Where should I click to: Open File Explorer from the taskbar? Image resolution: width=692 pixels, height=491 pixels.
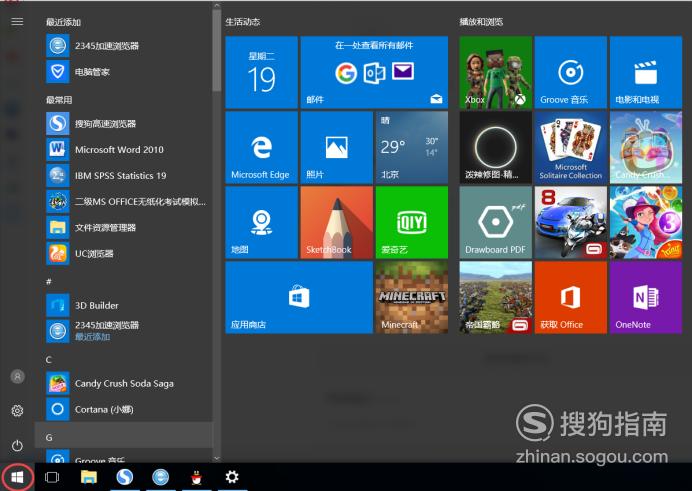click(x=89, y=477)
